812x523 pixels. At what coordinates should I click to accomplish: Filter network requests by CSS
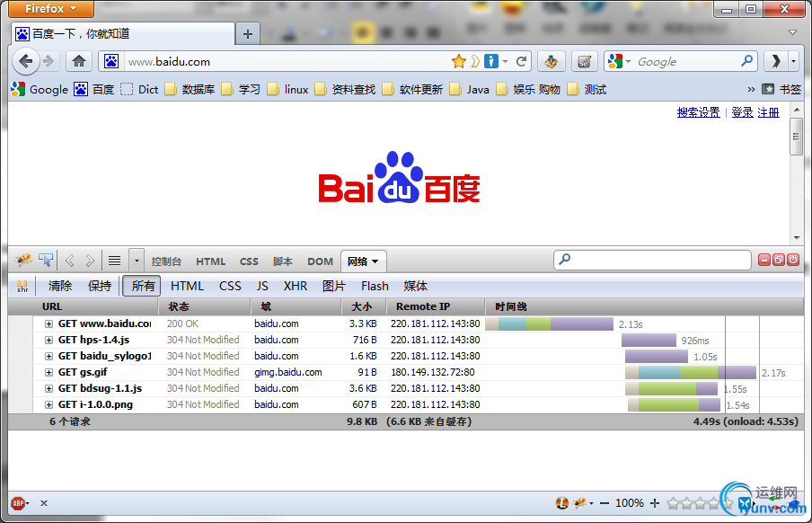pyautogui.click(x=230, y=286)
